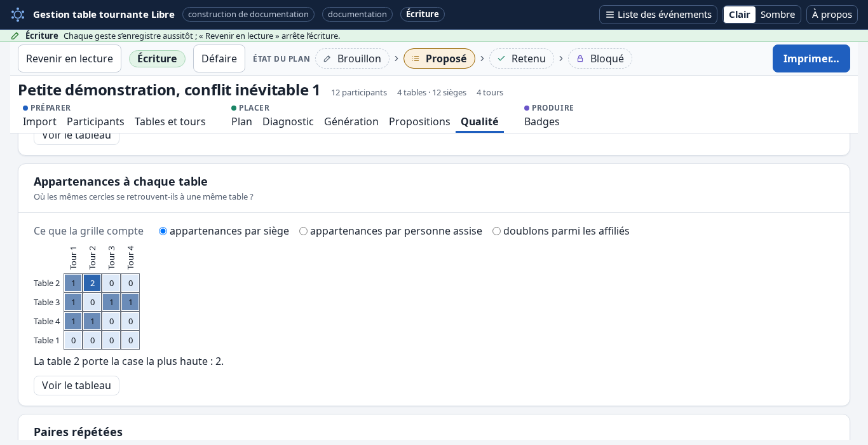Viewport: 868px width, 445px height.
Task: Click the Table 3, Tour 4 cell
Action: (130, 302)
